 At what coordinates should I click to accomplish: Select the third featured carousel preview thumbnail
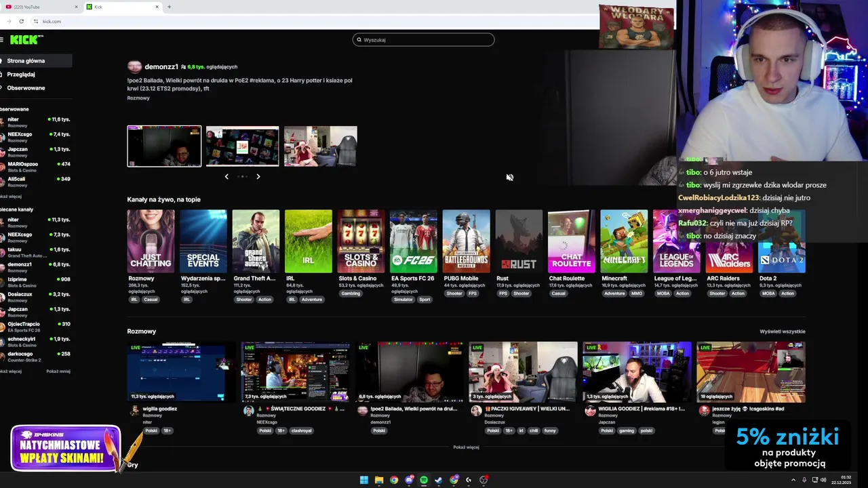click(x=321, y=146)
